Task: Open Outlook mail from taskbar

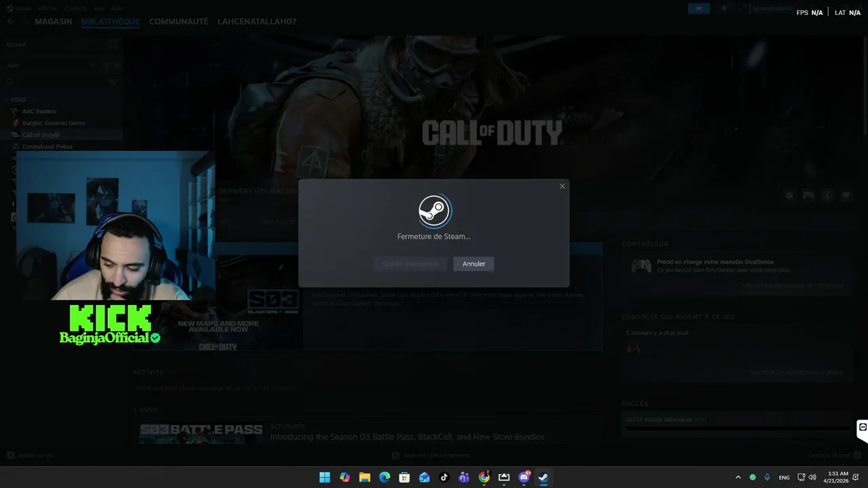Action: click(x=424, y=477)
